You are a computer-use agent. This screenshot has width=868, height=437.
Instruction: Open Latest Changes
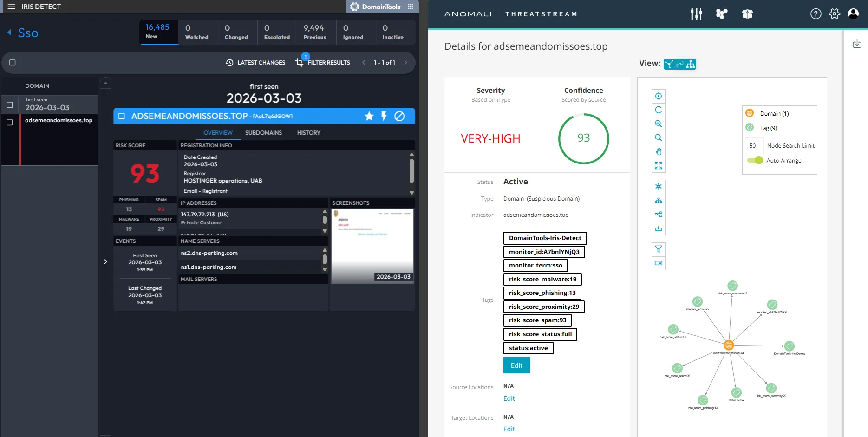coord(255,63)
